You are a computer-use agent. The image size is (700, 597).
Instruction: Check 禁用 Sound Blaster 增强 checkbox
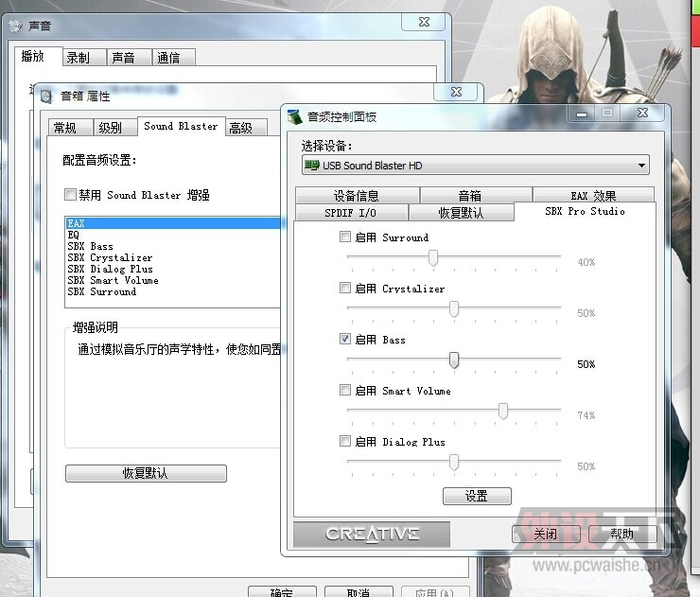coord(70,195)
